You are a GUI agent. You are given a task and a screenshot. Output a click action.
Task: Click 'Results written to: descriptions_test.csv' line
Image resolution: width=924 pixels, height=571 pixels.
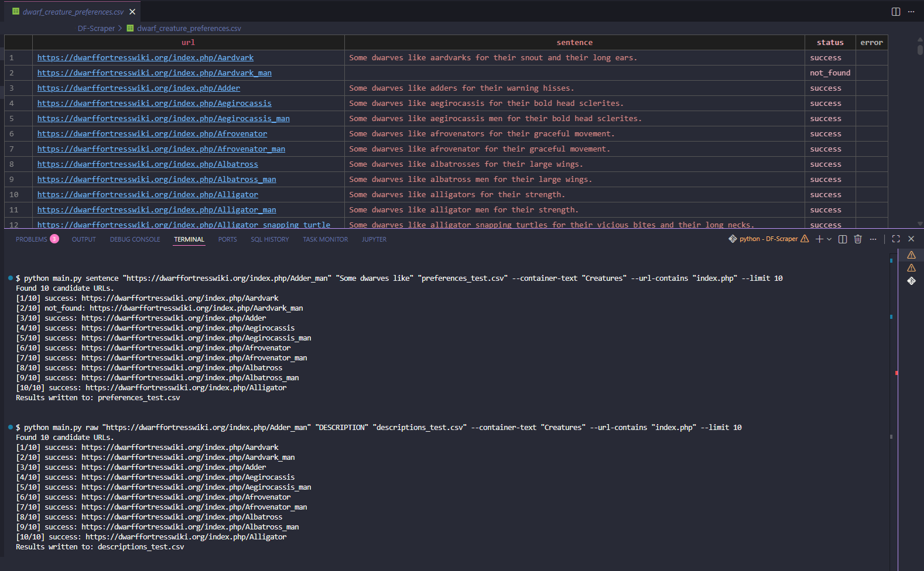[x=100, y=547]
